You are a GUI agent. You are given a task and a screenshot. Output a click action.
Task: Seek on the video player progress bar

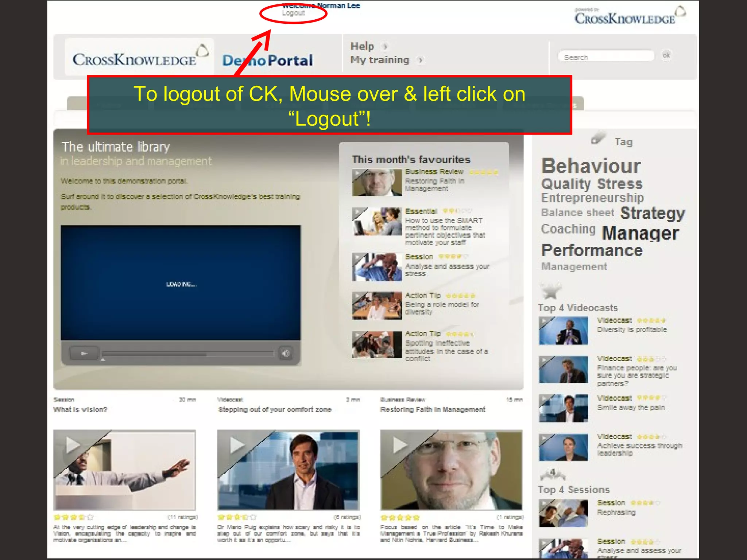[x=188, y=354]
